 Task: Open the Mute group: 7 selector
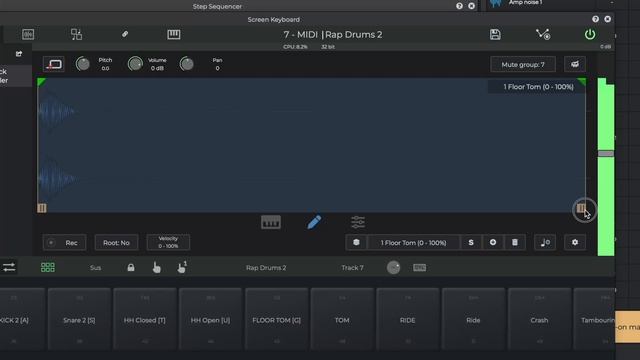523,64
